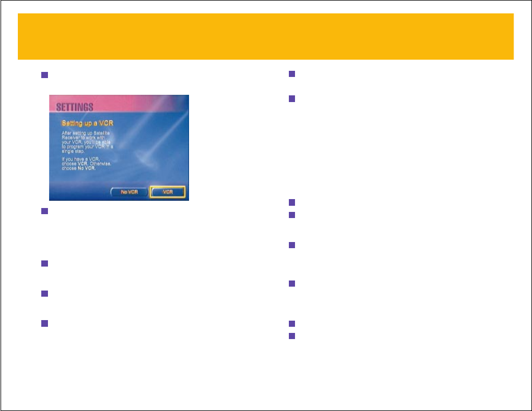Click the 'Setting up a VCR' heading
The width and height of the screenshot is (532, 411).
tap(88, 123)
